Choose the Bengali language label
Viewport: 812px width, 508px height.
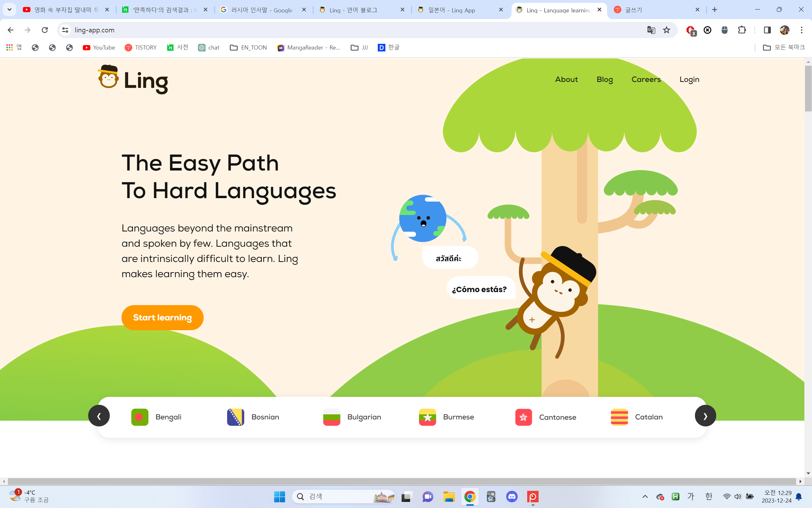pos(168,417)
